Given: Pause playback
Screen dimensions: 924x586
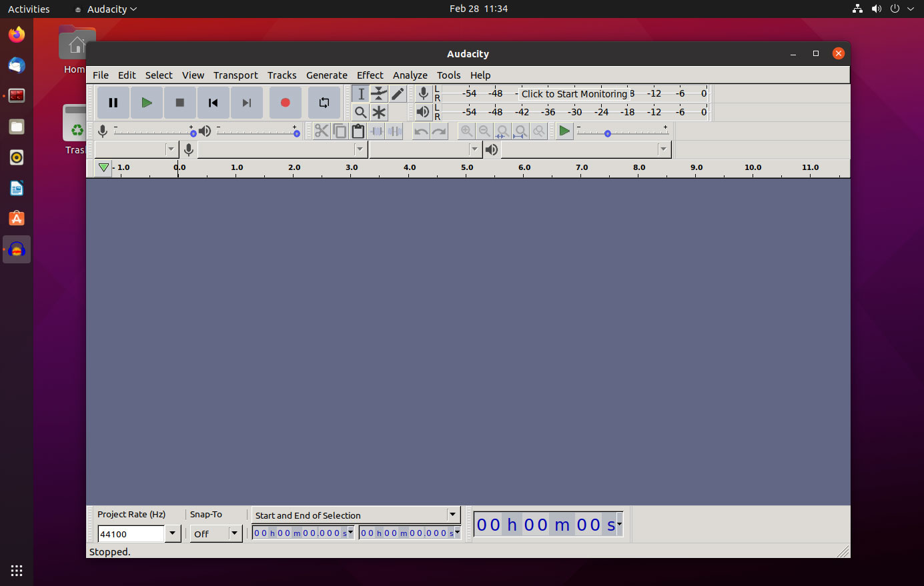Looking at the screenshot, I should point(113,102).
